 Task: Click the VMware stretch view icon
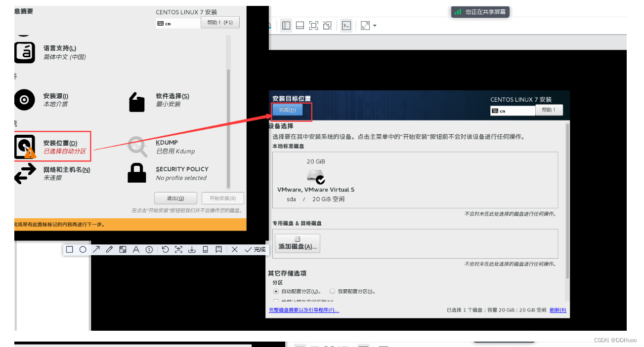(365, 26)
